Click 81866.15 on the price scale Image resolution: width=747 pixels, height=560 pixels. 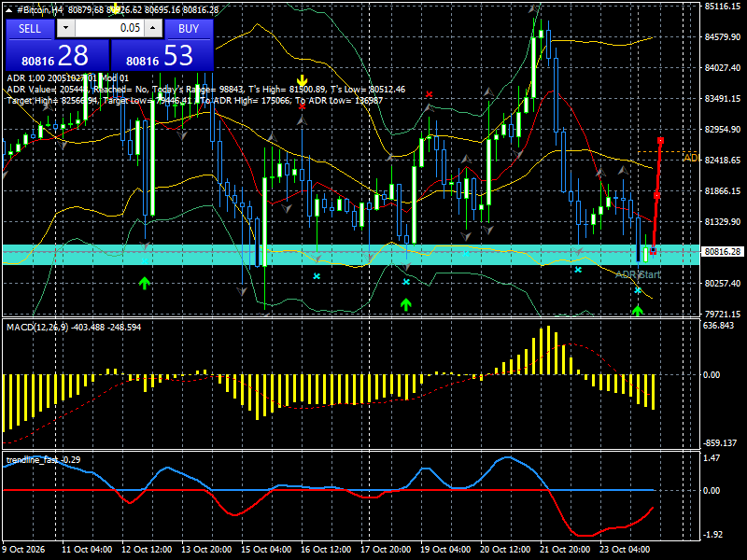click(723, 191)
